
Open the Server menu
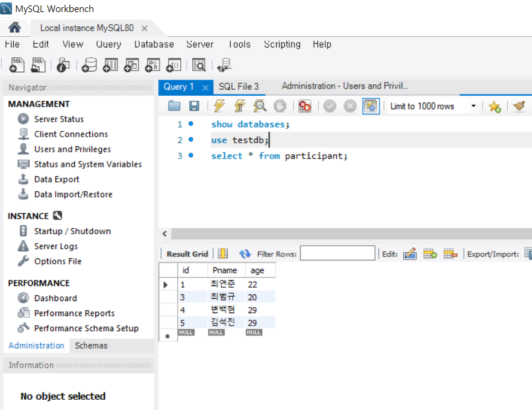click(200, 45)
